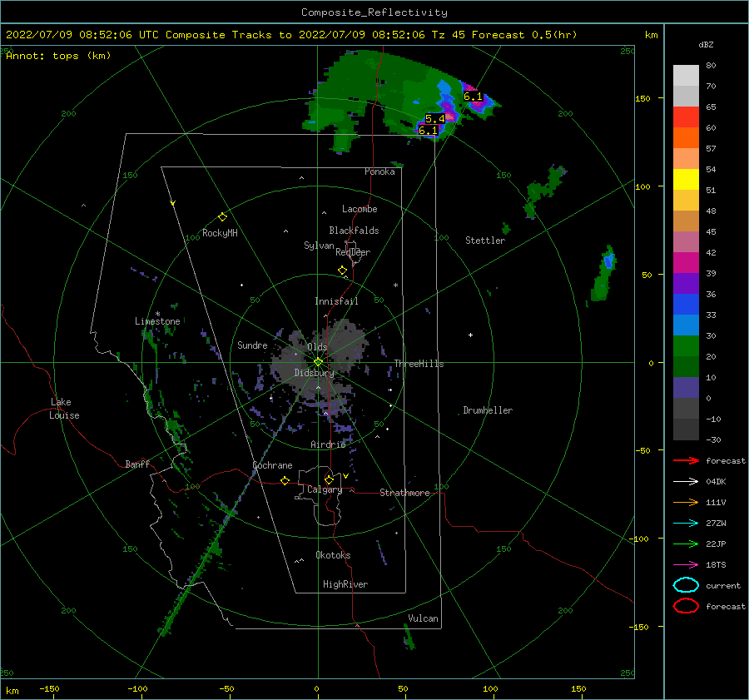
Task: Click the Composite_Reflectivity title
Action: pyautogui.click(x=374, y=12)
